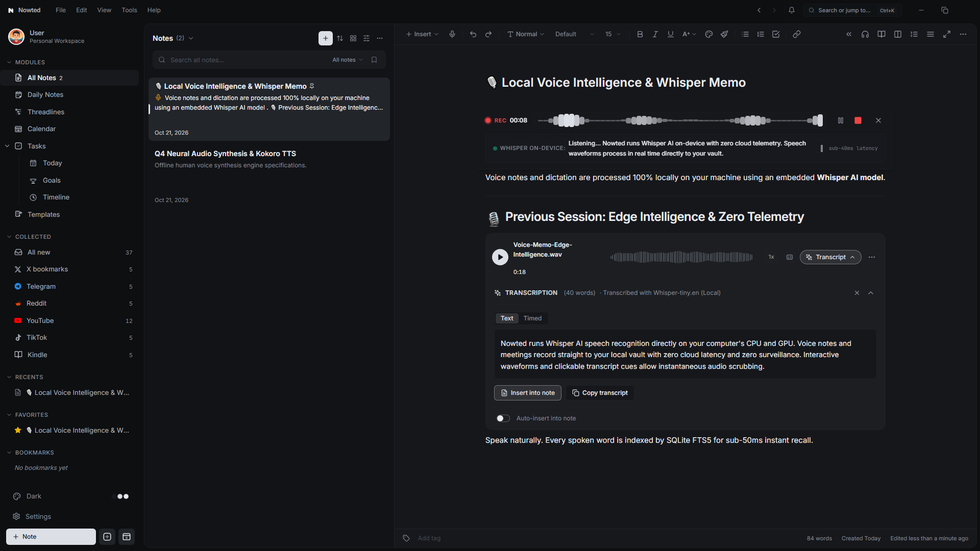Copy transcript to clipboard
Viewport: 980px width, 551px height.
[600, 393]
